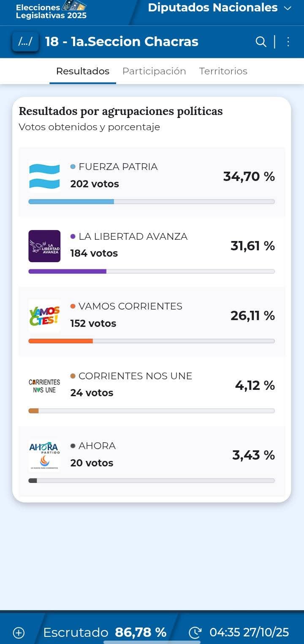Click the Elecciones Legislativas 2025 logo
This screenshot has width=304, height=644.
click(51, 11)
